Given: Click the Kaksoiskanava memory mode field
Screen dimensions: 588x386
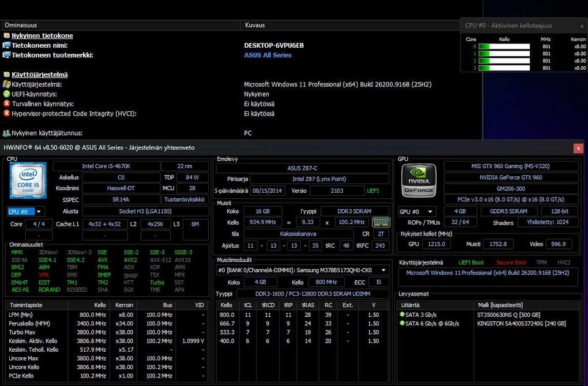Looking at the screenshot, I should [x=298, y=234].
